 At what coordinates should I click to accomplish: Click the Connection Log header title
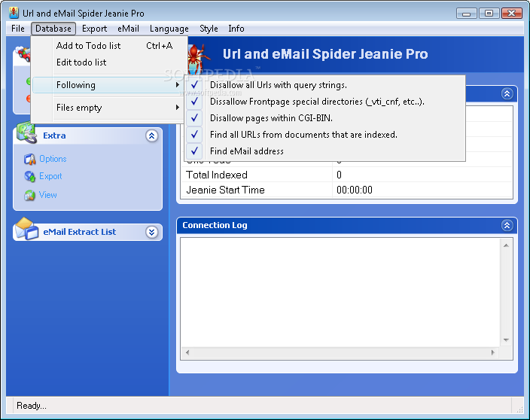pos(215,225)
